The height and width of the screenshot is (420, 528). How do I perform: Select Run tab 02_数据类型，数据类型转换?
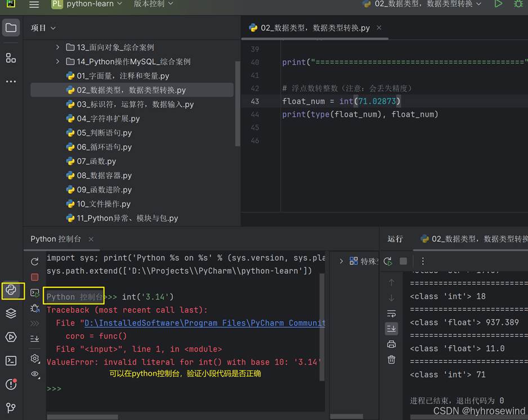[x=474, y=239]
